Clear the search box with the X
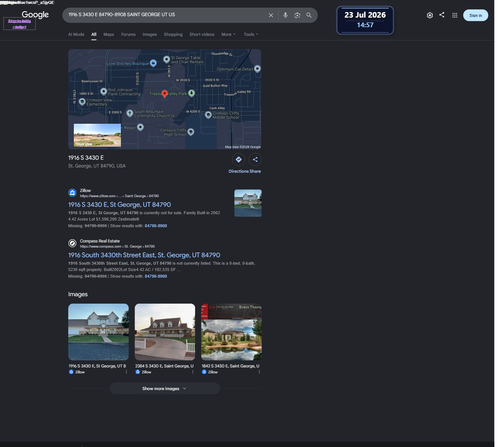This screenshot has height=447, width=500. tap(271, 15)
